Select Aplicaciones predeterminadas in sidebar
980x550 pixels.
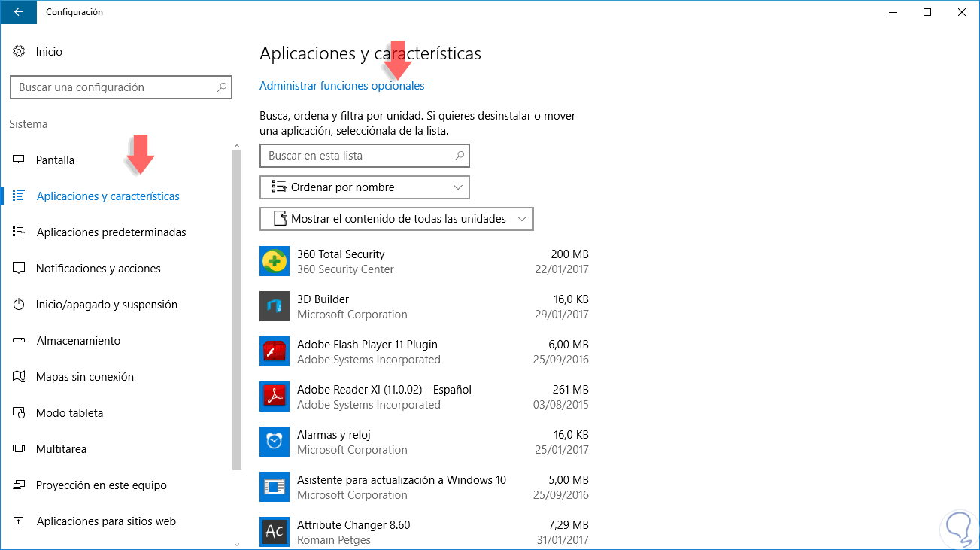pos(111,232)
